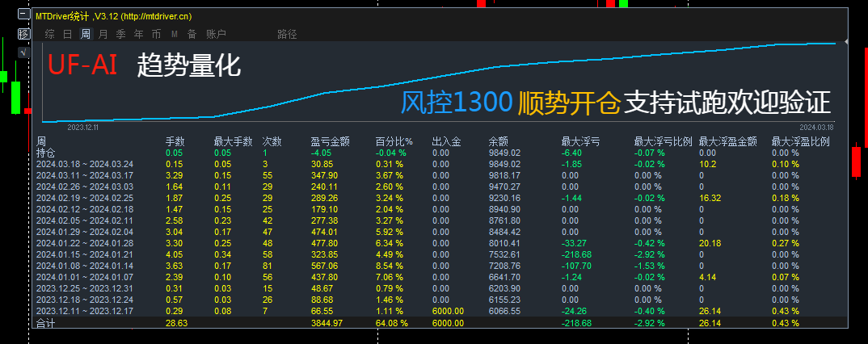Click deposit value 6000.00 in 2023.12.11 row
Viewport: 868px width, 344px height.
click(x=448, y=312)
